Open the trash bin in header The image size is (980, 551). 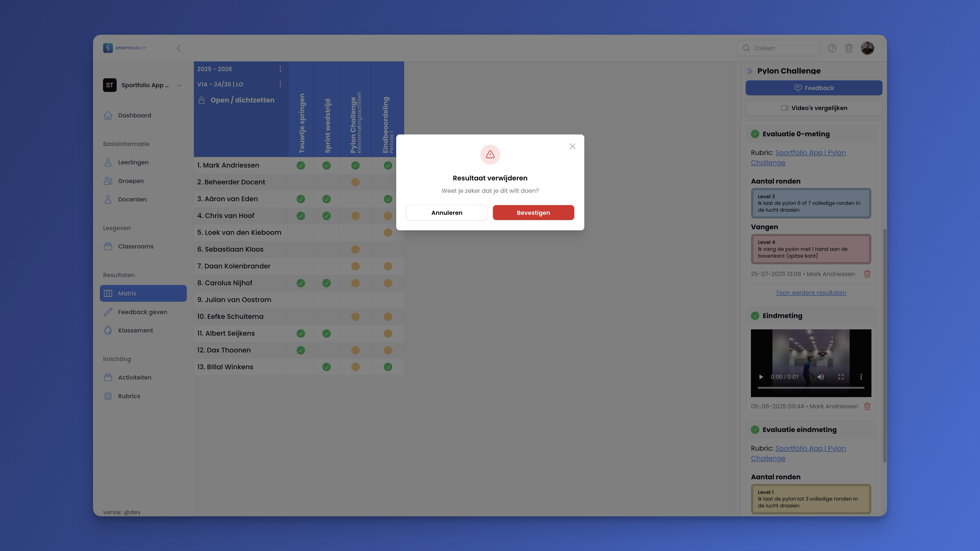848,48
